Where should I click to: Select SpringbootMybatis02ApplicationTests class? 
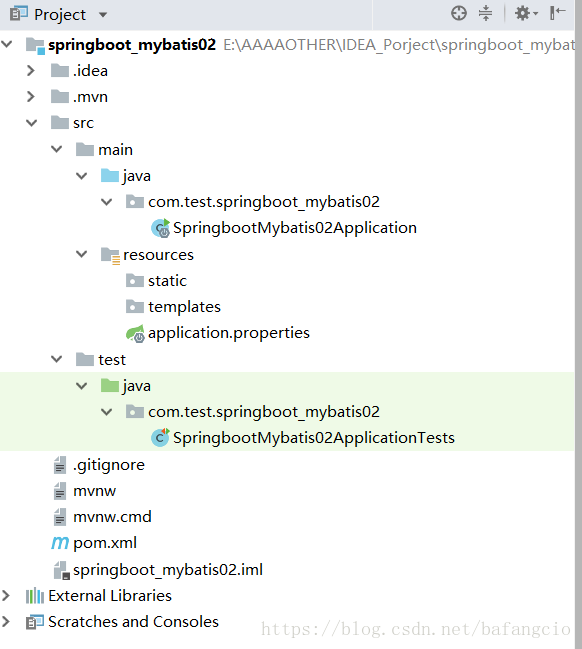pyautogui.click(x=314, y=438)
